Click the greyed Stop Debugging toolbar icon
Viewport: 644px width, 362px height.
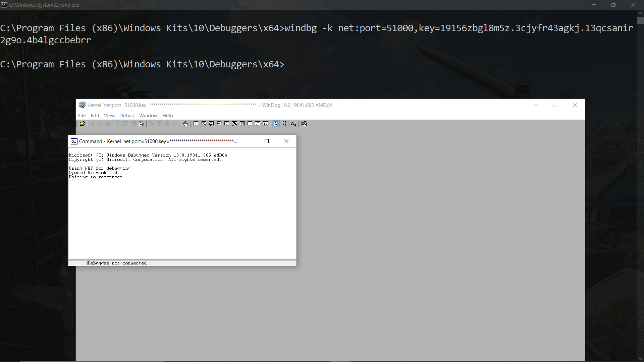133,124
